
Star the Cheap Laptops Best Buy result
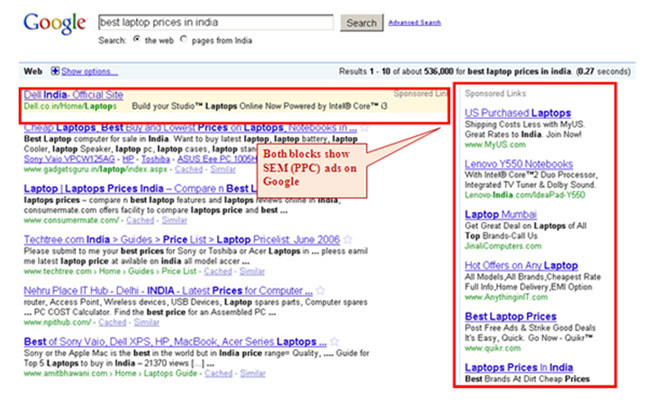point(364,128)
